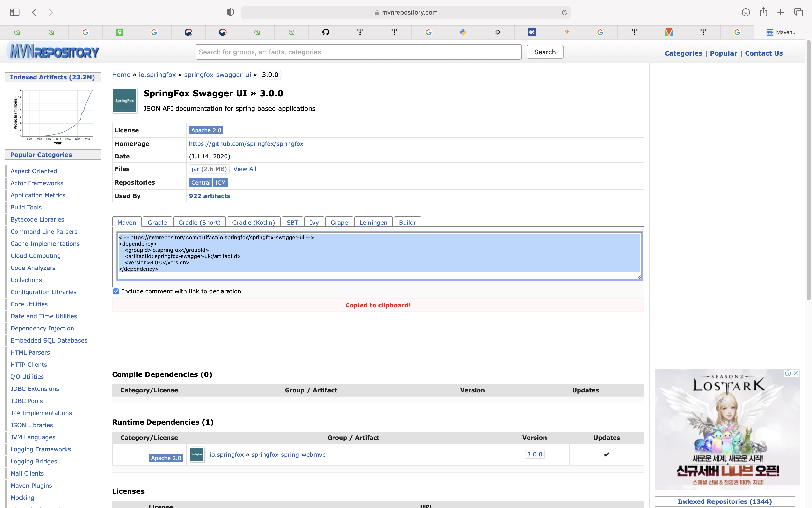The height and width of the screenshot is (508, 812).
Task: Select the Gradle (Short) tab
Action: (x=199, y=222)
